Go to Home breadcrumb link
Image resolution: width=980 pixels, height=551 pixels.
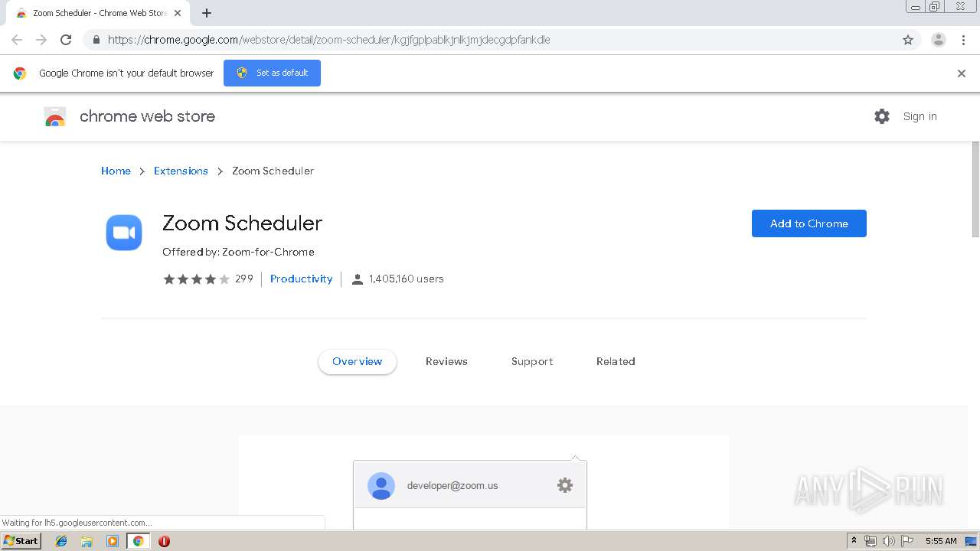coord(116,171)
